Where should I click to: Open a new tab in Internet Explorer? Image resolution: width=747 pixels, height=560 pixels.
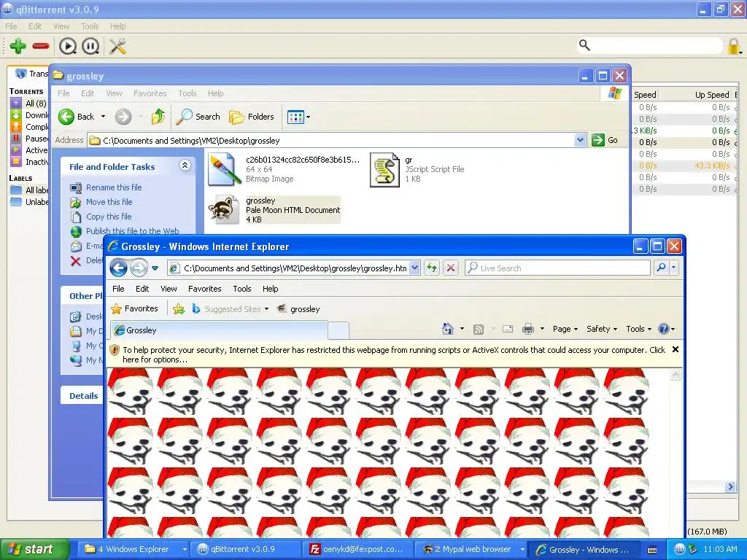coord(338,330)
